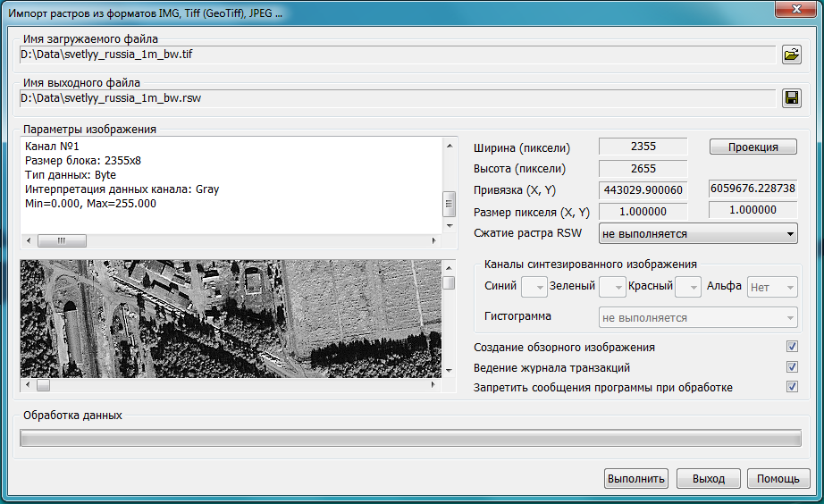The height and width of the screenshot is (504, 824).
Task: Expand the RSW raster compression dropdown
Action: [698, 234]
